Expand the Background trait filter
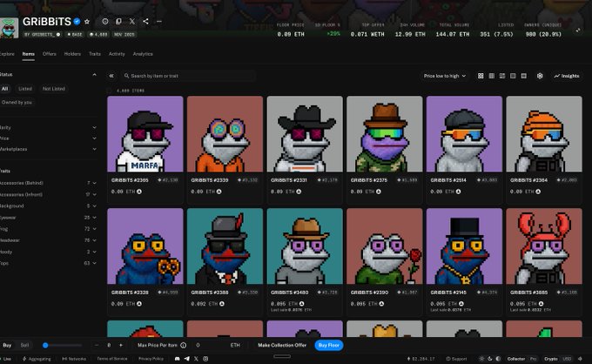This screenshot has width=592, height=364. [48, 206]
